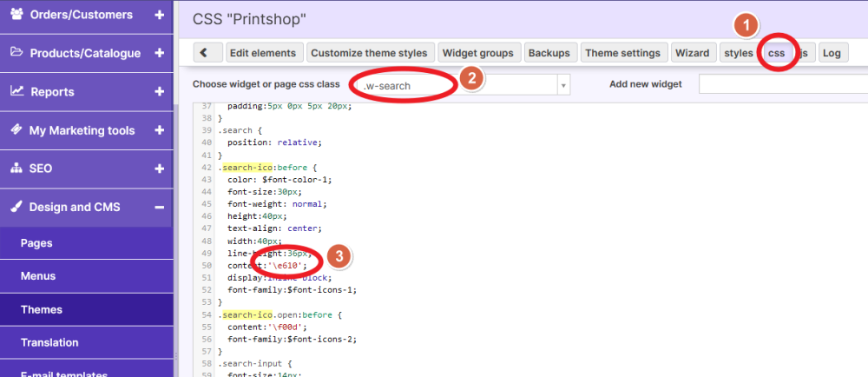The width and height of the screenshot is (868, 377).
Task: Click the back arrow toolbar button
Action: coord(204,53)
